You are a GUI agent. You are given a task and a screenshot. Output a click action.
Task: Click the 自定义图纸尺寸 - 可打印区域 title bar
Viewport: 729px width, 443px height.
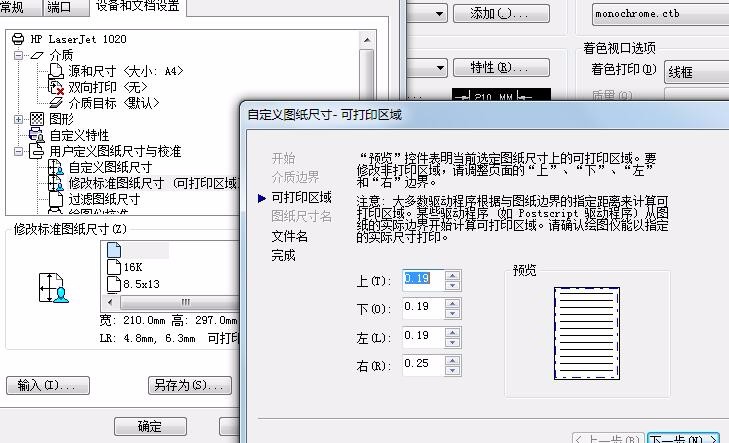click(x=484, y=115)
